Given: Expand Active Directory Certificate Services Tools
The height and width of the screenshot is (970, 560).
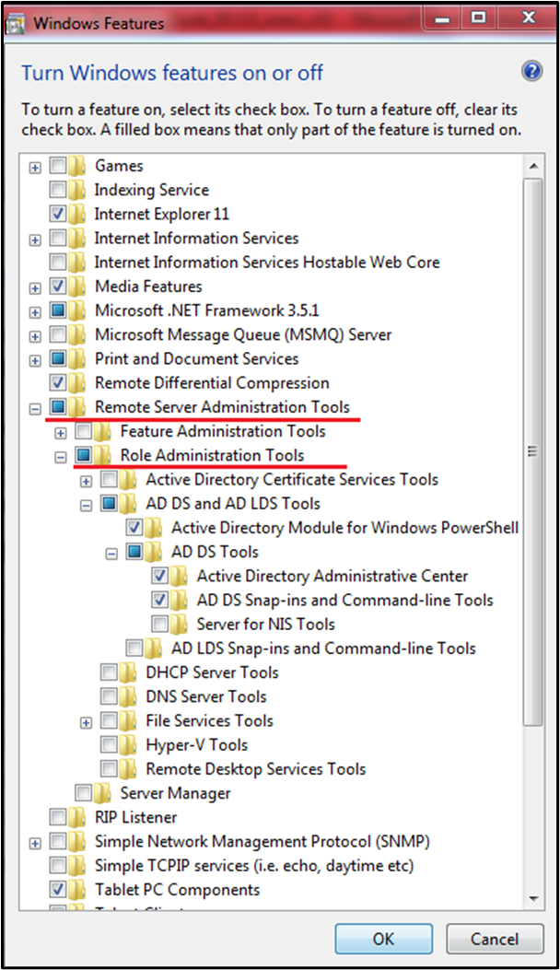Looking at the screenshot, I should point(87,480).
